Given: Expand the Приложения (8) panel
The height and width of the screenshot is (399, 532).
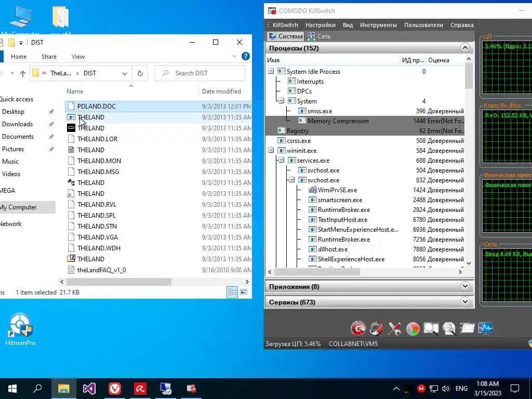Looking at the screenshot, I should click(x=465, y=286).
